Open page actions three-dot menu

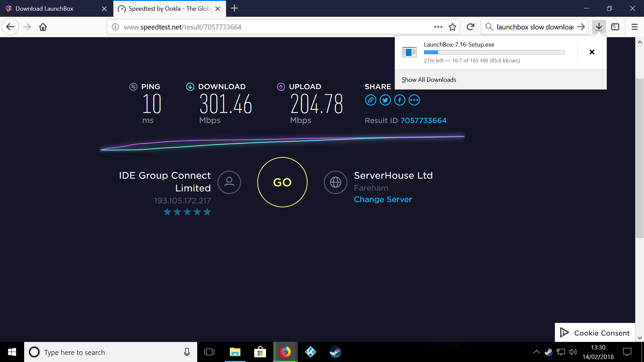tap(438, 27)
